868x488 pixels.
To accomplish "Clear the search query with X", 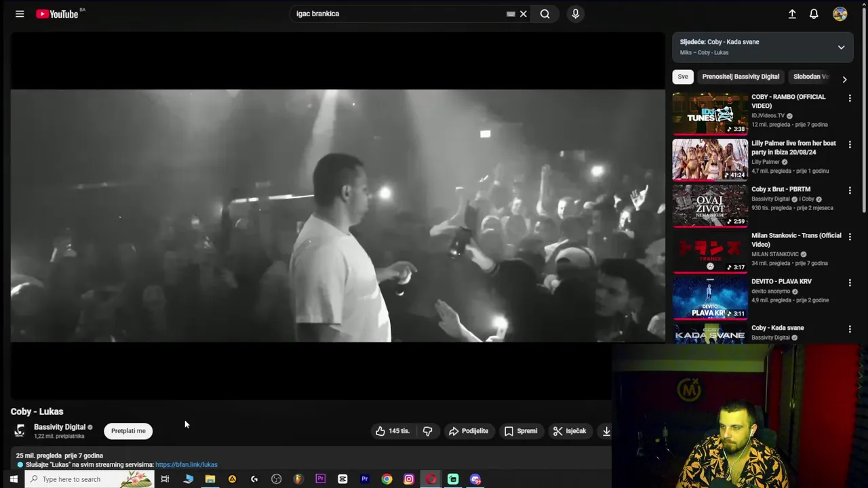I will coord(524,14).
